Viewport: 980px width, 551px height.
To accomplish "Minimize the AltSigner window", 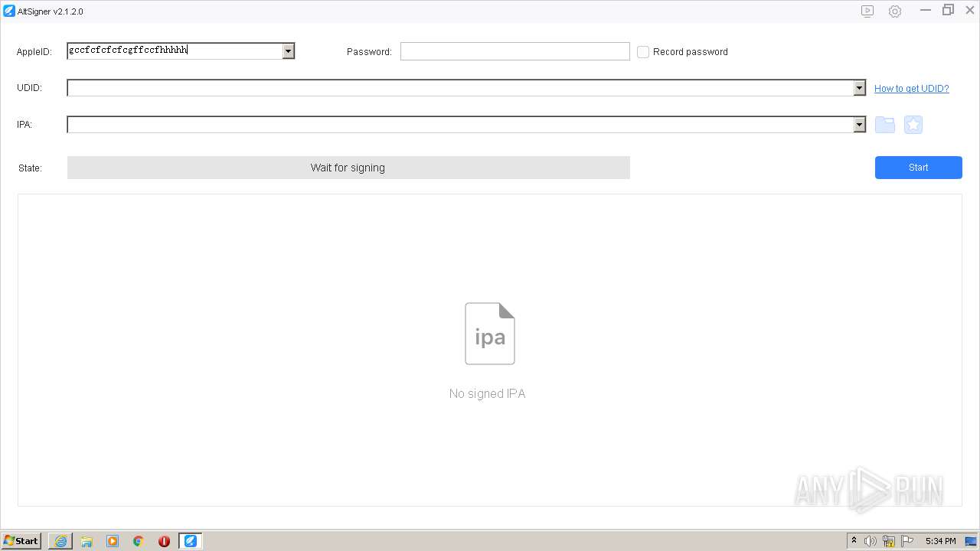I will pyautogui.click(x=926, y=11).
